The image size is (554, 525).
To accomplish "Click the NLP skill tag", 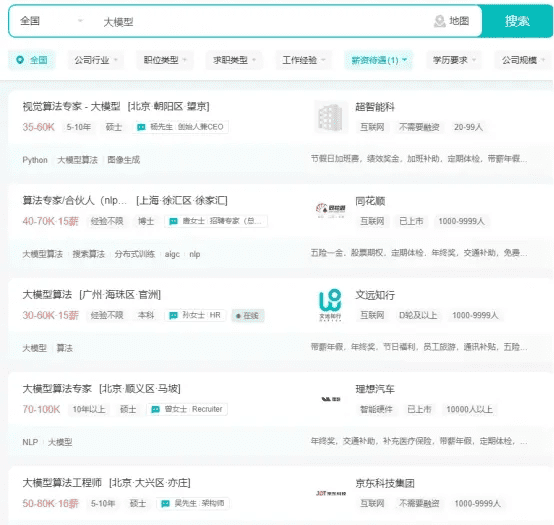I will 30,442.
